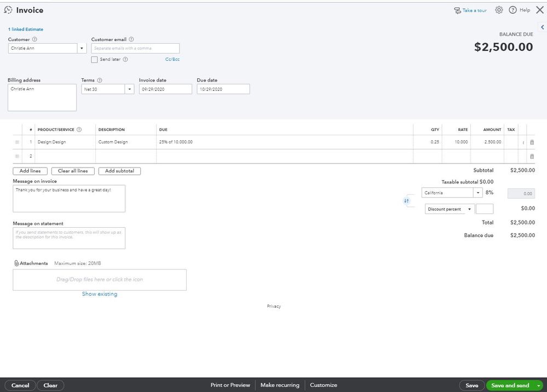Open the Net 30 terms dropdown
The width and height of the screenshot is (547, 392).
click(129, 89)
